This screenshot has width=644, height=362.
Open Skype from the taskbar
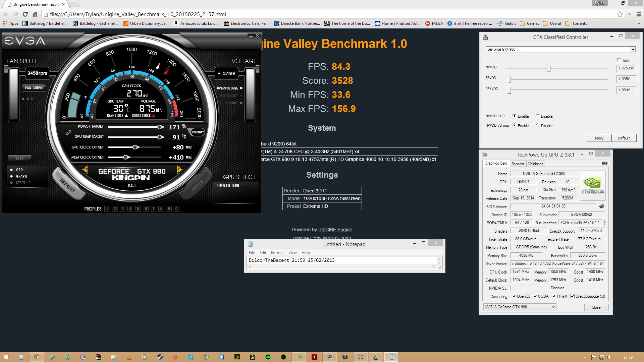[x=191, y=357]
